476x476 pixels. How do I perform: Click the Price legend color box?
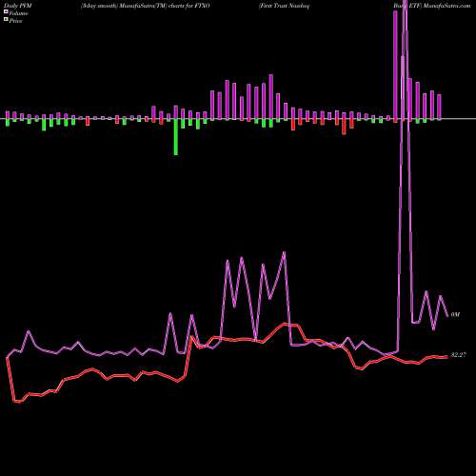[6, 20]
